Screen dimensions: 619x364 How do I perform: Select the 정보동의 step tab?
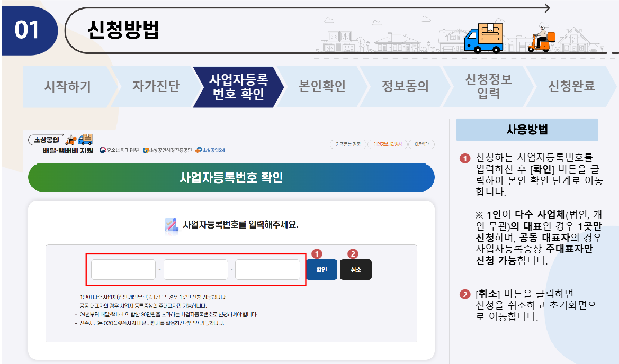(x=406, y=87)
